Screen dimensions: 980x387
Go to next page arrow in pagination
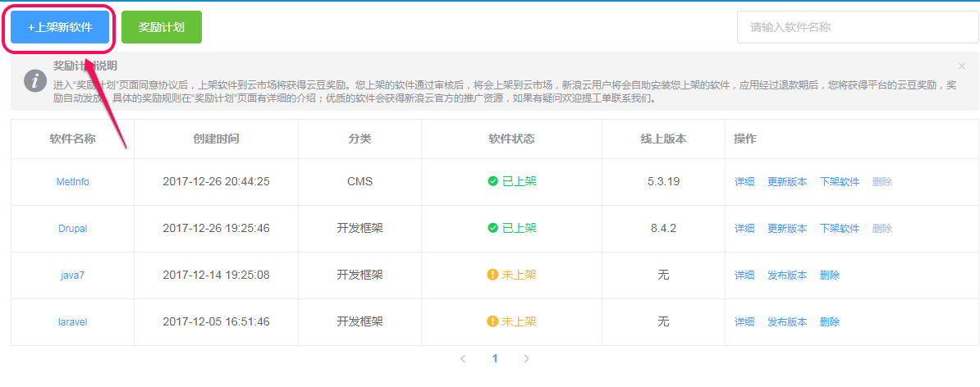coord(526,358)
